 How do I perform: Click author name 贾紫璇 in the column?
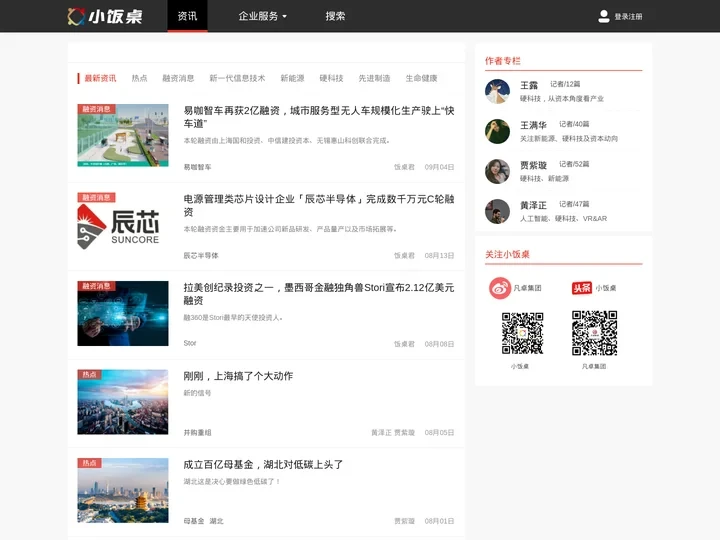point(533,165)
